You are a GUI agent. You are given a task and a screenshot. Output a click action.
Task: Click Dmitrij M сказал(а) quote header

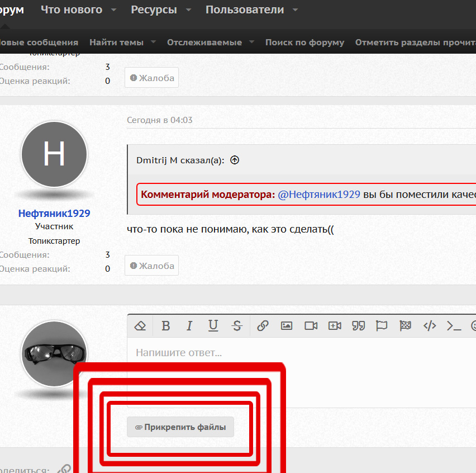pos(180,160)
